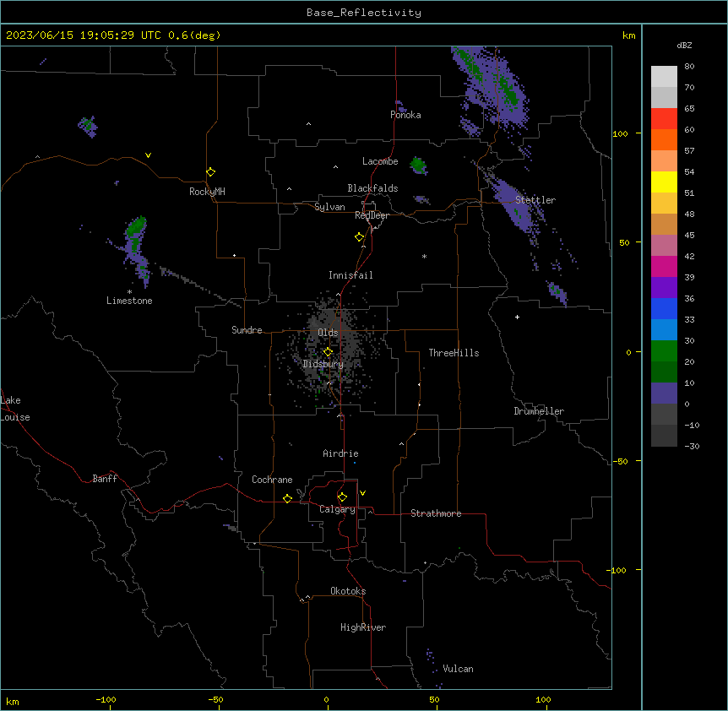This screenshot has width=728, height=711.
Task: Click the 100 km tick on right axis
Action: pyautogui.click(x=620, y=133)
